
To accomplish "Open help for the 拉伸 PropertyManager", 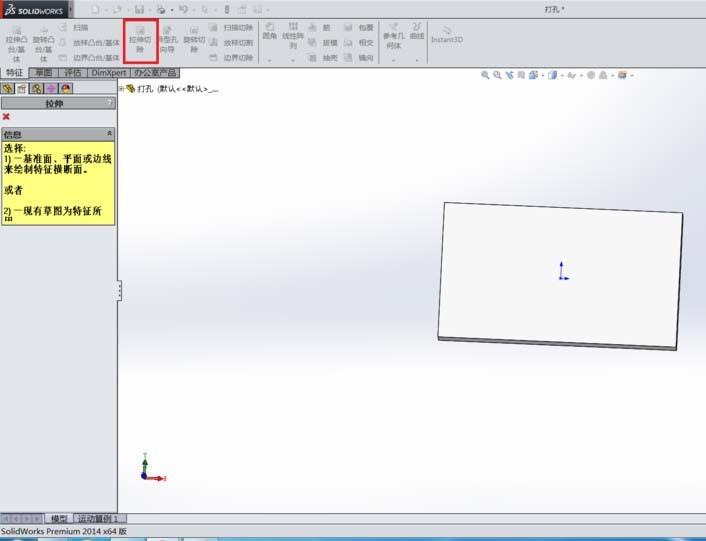I will tap(110, 103).
